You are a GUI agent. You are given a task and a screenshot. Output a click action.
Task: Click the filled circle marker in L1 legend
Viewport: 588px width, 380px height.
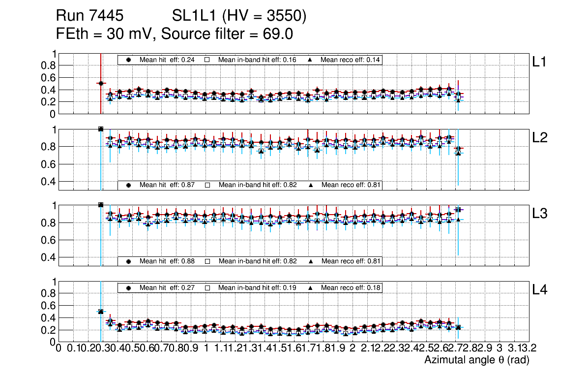click(129, 60)
